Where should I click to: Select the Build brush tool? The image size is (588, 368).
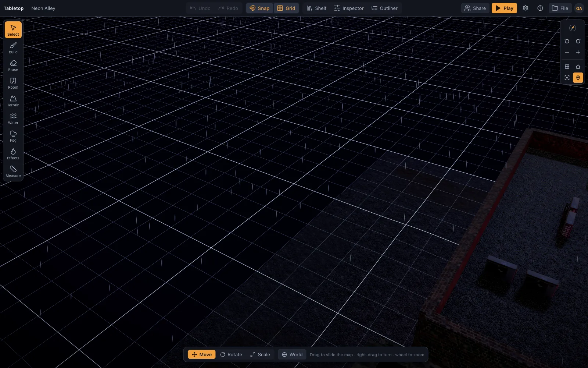click(13, 48)
